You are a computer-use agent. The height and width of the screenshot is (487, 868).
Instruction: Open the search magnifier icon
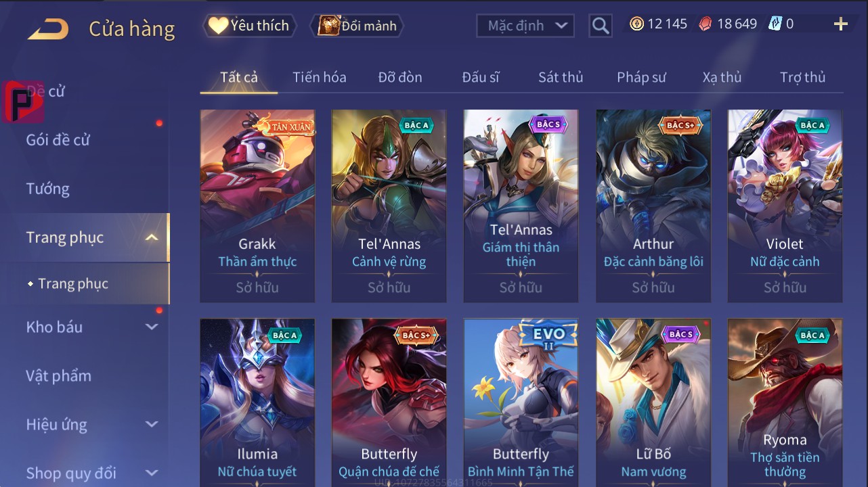point(600,26)
